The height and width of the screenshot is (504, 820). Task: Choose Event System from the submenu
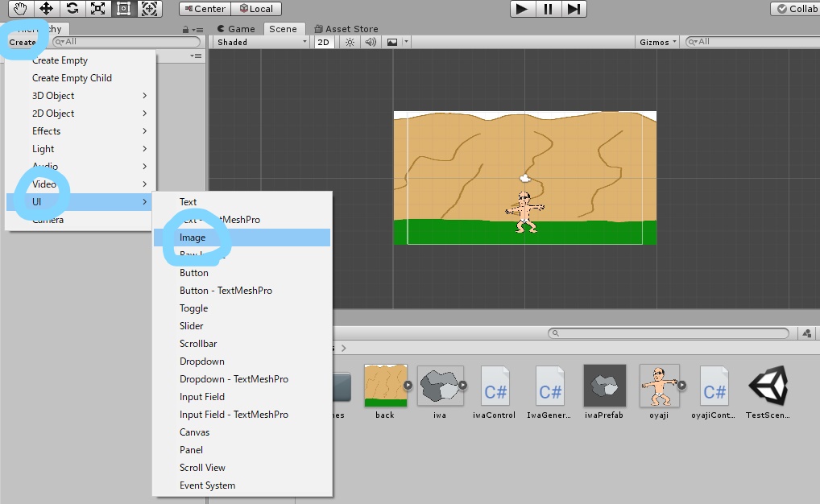point(242,485)
